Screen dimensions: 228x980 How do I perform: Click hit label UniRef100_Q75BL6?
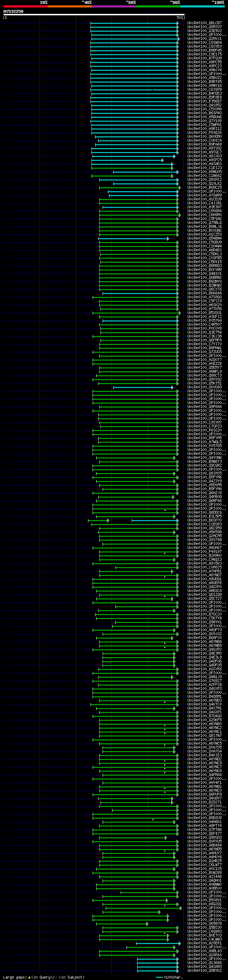(x=204, y=223)
